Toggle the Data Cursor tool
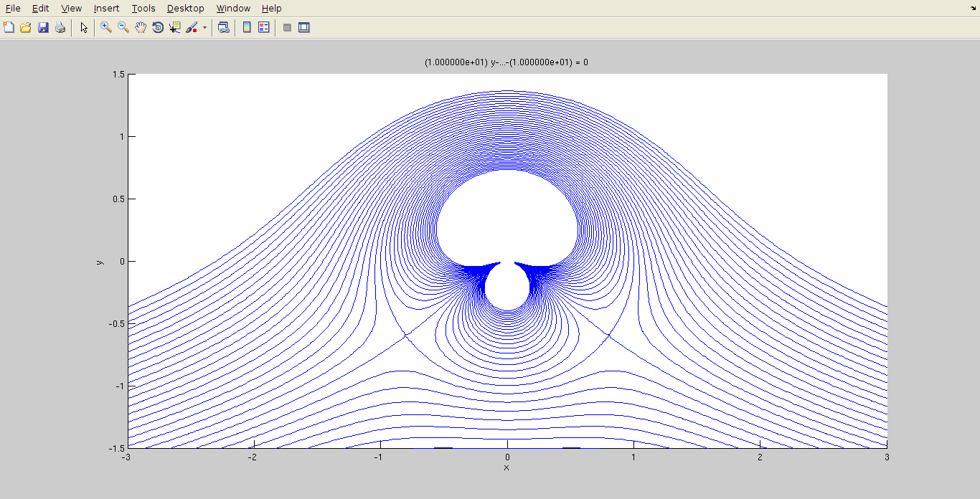Screen dimensions: 980x499 pos(175,28)
